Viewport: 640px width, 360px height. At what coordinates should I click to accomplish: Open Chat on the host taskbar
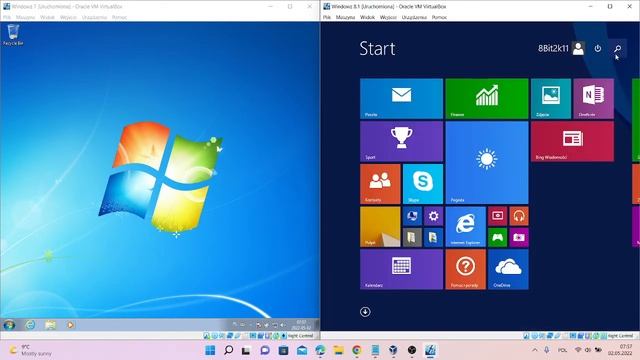coord(265,350)
